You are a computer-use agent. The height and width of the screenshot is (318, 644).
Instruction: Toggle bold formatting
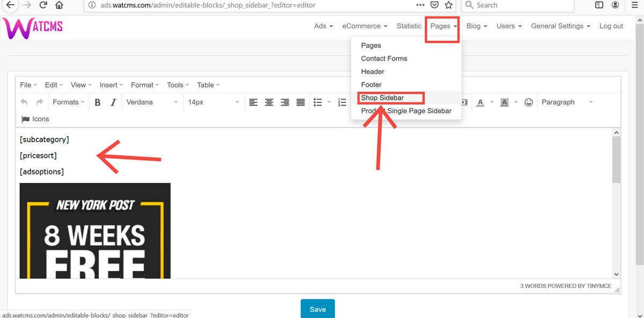tap(98, 102)
